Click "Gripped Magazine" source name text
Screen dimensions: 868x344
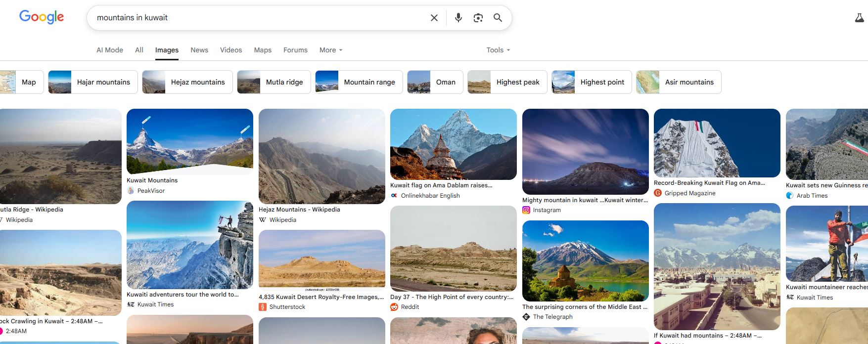point(690,193)
